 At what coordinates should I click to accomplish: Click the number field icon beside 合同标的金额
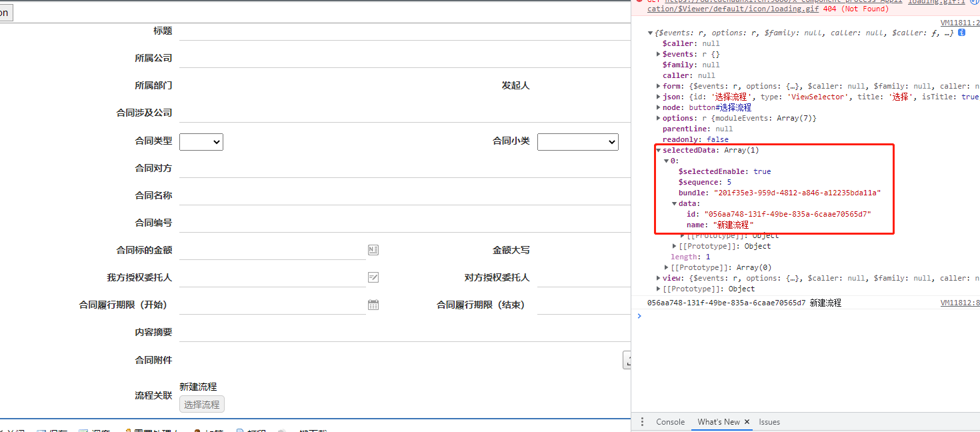(373, 249)
